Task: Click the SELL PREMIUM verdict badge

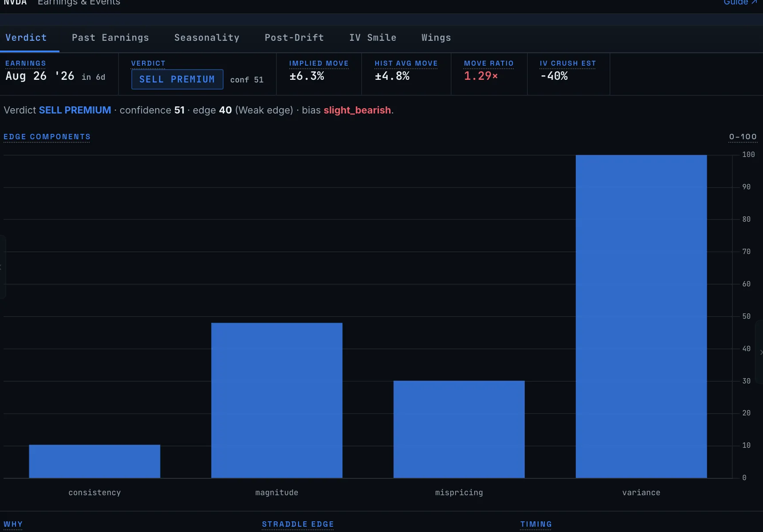Action: [x=177, y=79]
